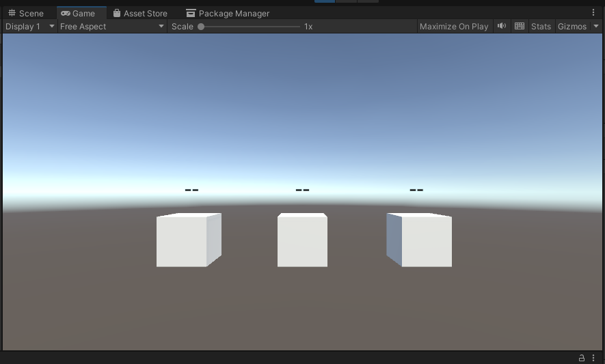This screenshot has width=605, height=364.
Task: Click the lock icon at bottom right
Action: 582,358
